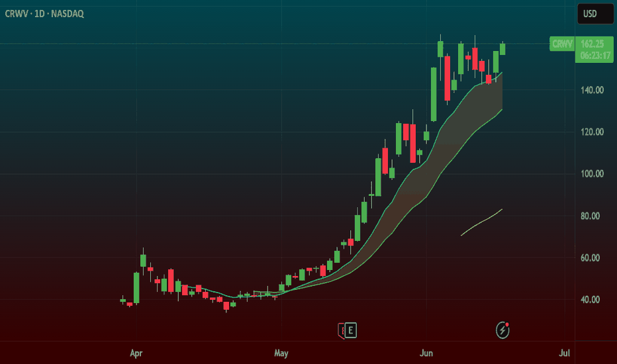
Task: Select the CRWV price label tag
Action: (x=562, y=44)
